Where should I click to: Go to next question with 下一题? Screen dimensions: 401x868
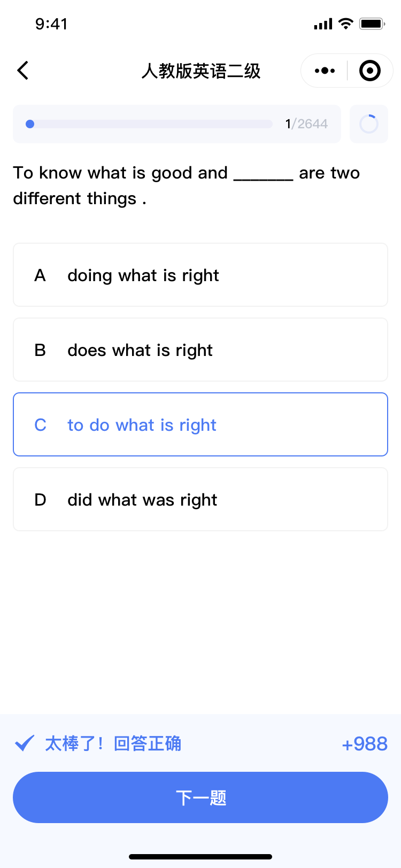tap(200, 797)
